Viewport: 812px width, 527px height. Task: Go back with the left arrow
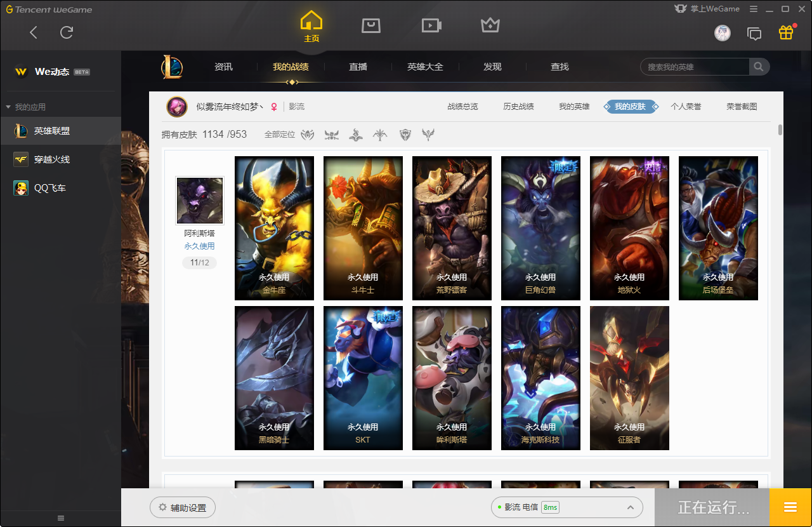34,32
